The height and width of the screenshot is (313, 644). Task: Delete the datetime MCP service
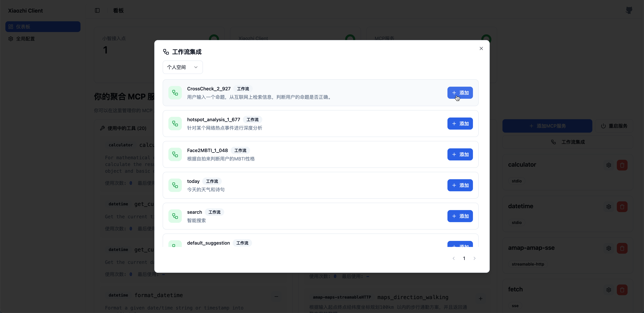pos(622,207)
